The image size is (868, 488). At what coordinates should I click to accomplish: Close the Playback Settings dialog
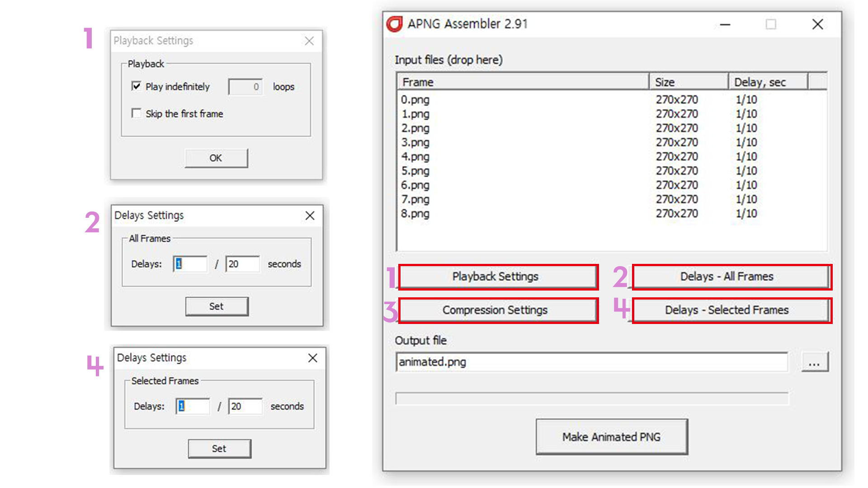click(309, 41)
